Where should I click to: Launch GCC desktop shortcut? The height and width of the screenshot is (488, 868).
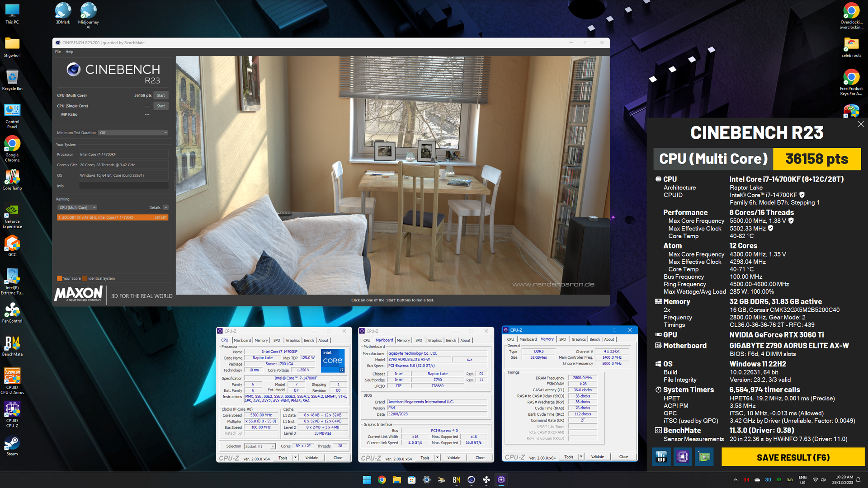pyautogui.click(x=12, y=246)
